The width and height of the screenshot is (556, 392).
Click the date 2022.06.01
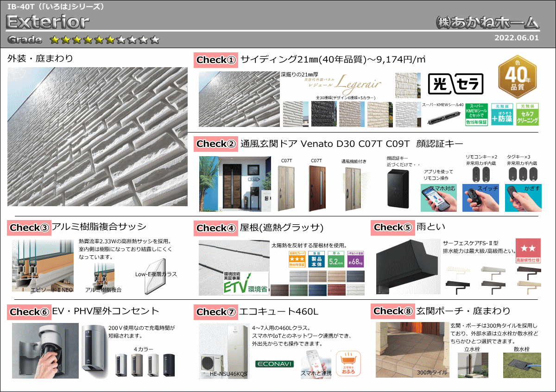pyautogui.click(x=517, y=38)
